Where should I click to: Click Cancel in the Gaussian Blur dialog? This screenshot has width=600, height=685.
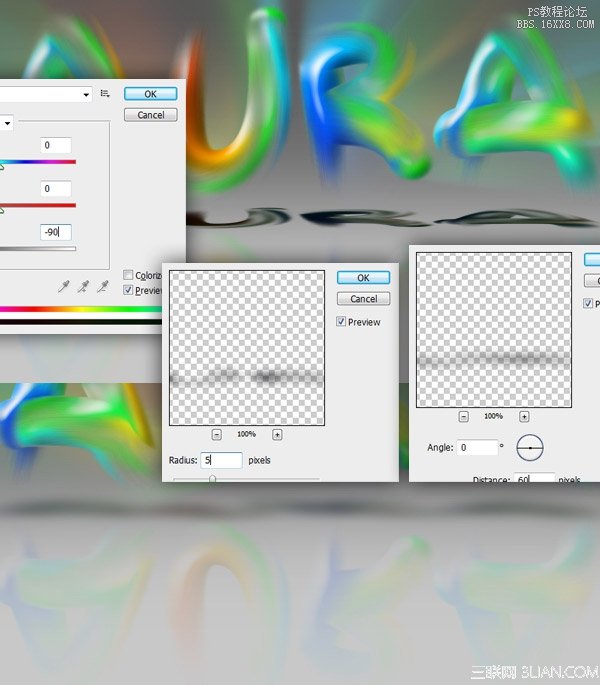coord(363,299)
